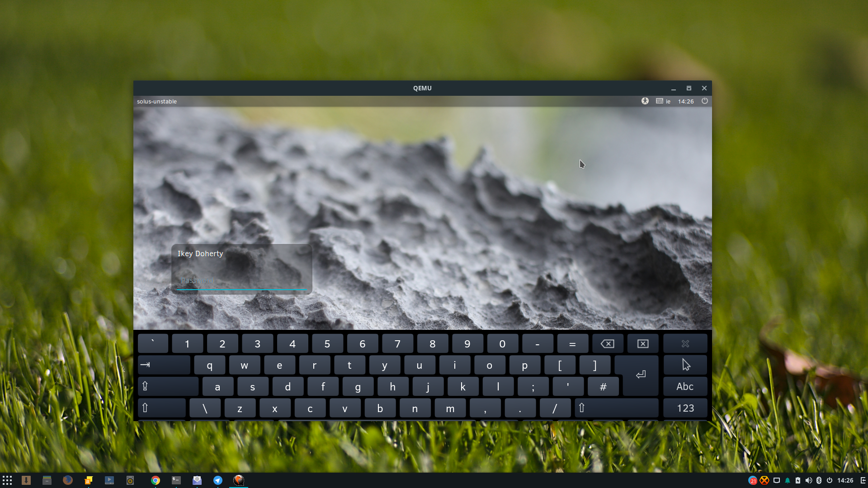Toggle the Caps Lock key on keyboard
The image size is (868, 488).
[x=168, y=386]
